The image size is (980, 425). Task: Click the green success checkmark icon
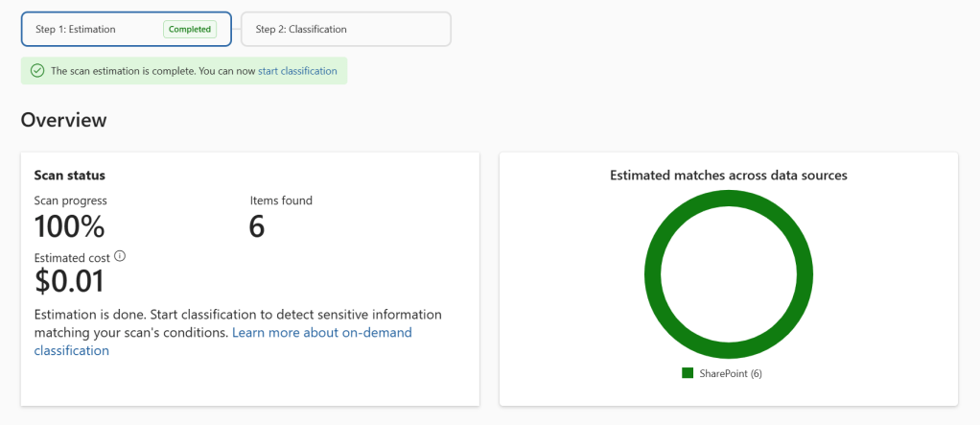(x=37, y=71)
